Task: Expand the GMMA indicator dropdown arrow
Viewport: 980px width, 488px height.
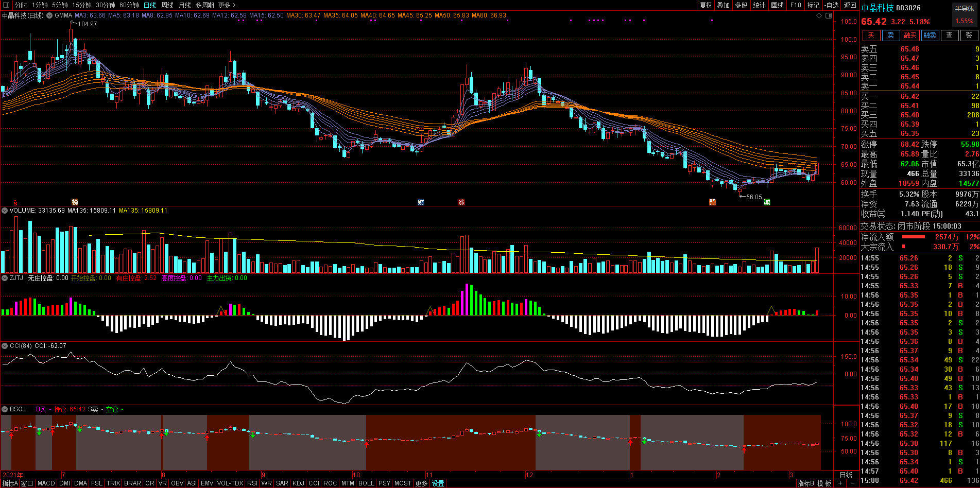Action: pos(49,15)
